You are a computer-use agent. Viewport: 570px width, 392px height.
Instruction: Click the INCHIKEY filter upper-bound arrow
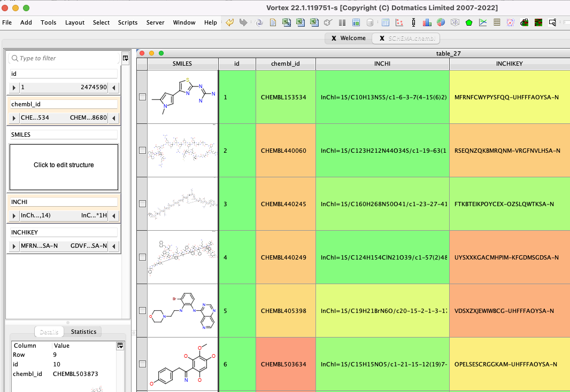point(114,246)
